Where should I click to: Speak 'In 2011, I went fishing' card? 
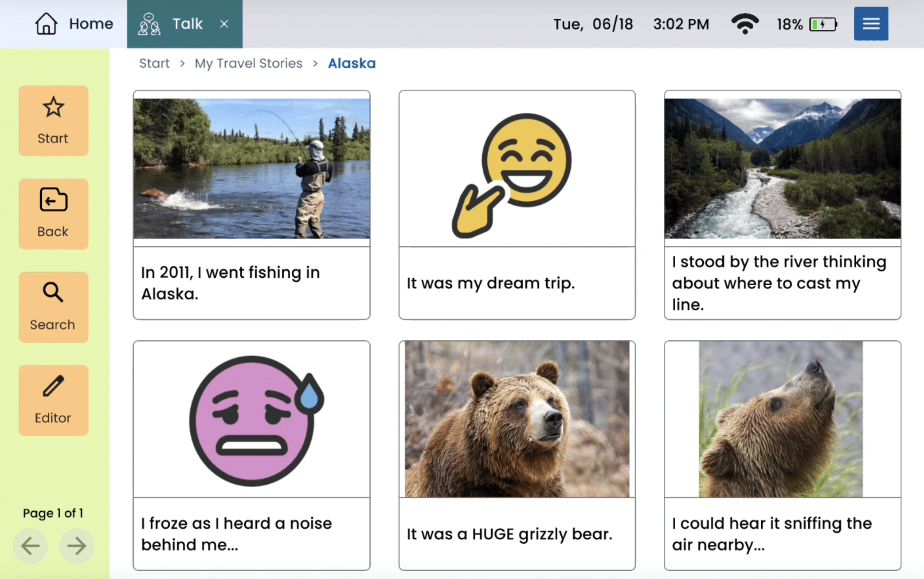tap(252, 205)
